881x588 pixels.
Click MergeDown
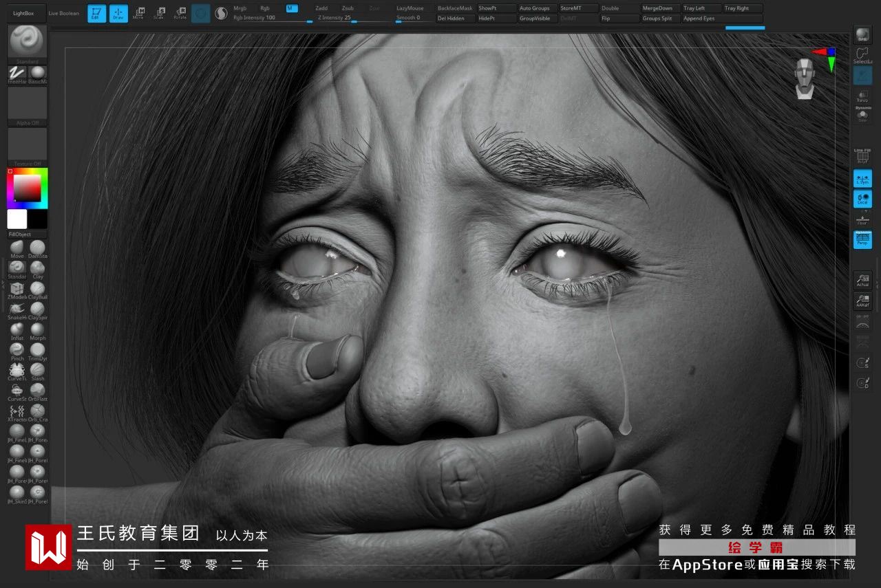pyautogui.click(x=660, y=8)
